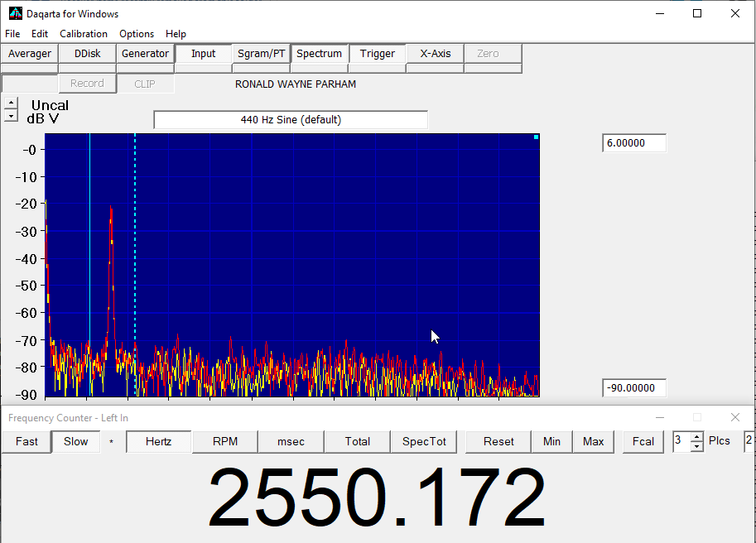756x543 pixels.
Task: Click the Fcal button
Action: [643, 441]
